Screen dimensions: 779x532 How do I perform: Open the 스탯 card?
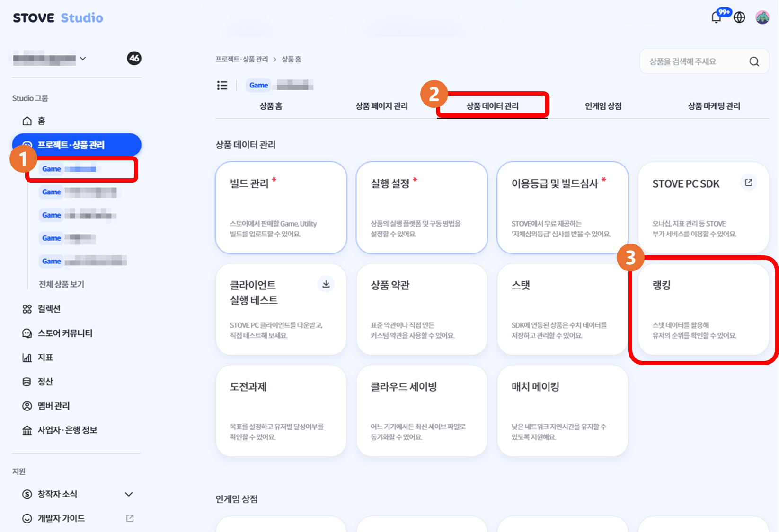click(x=563, y=309)
